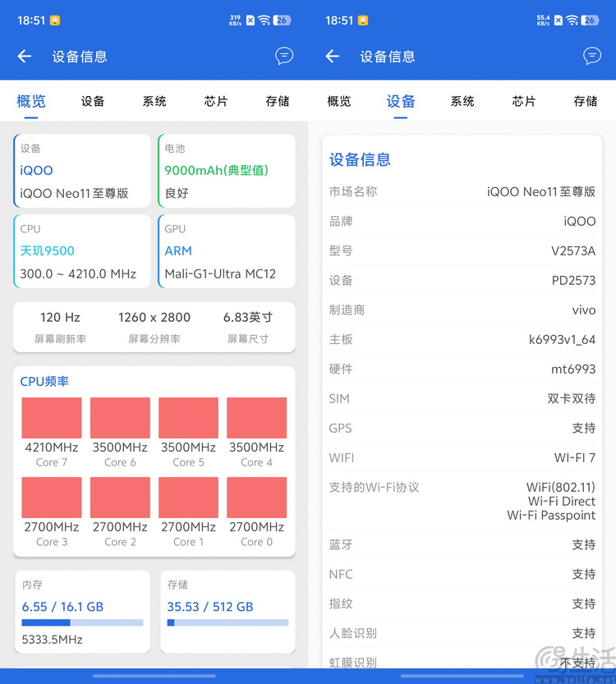Tap the home gesture bar on left screen
This screenshot has height=684, width=616.
(154, 676)
